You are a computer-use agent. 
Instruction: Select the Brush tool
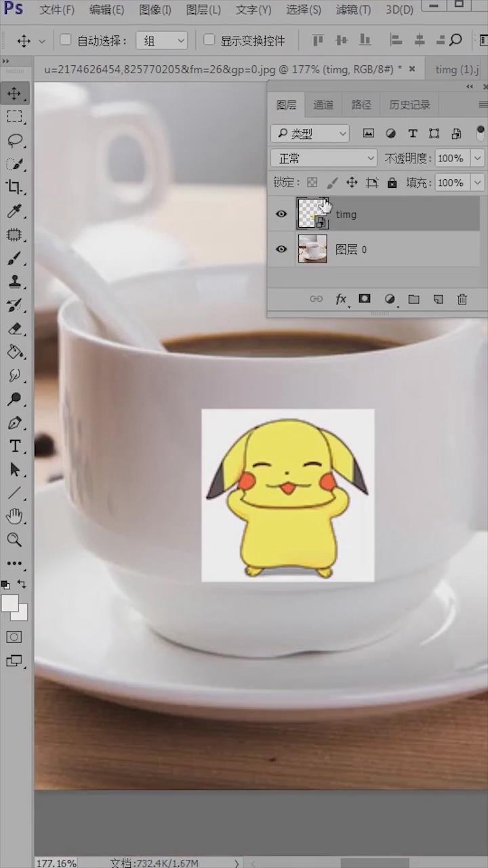[x=14, y=258]
